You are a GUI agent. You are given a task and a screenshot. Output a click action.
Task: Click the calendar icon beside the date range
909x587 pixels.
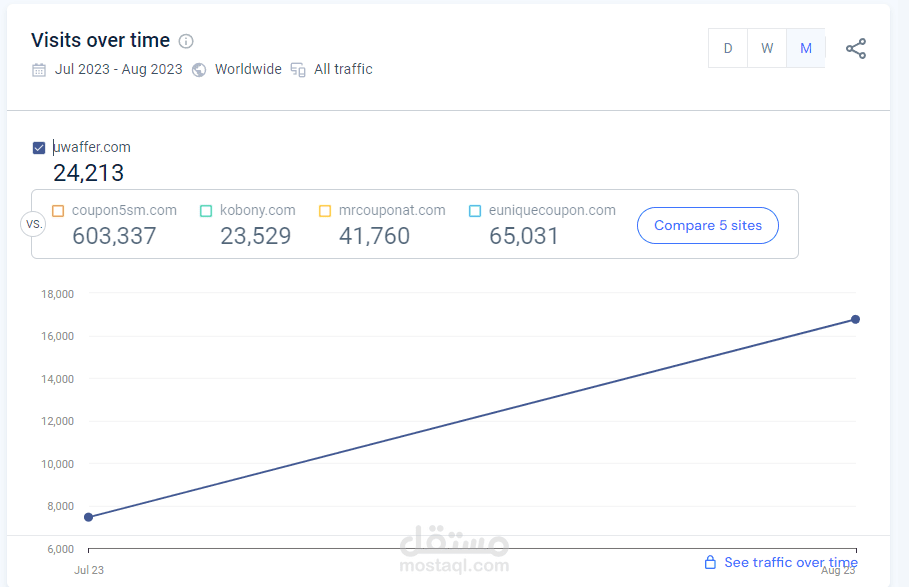38,69
